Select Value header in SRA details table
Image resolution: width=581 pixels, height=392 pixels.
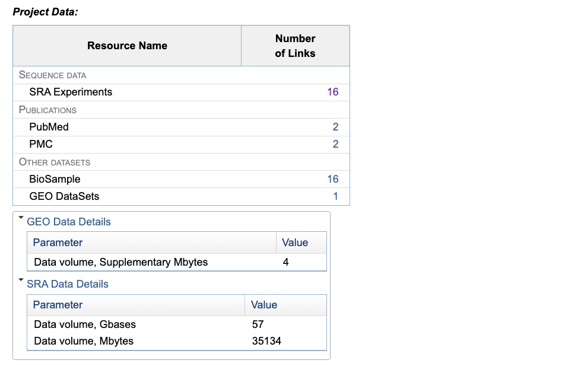coord(264,305)
